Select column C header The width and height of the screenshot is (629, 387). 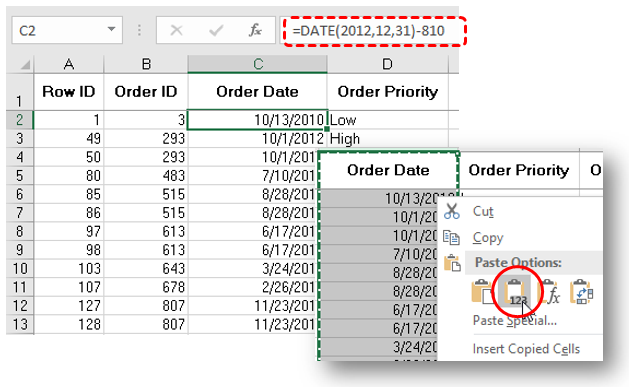pyautogui.click(x=258, y=64)
